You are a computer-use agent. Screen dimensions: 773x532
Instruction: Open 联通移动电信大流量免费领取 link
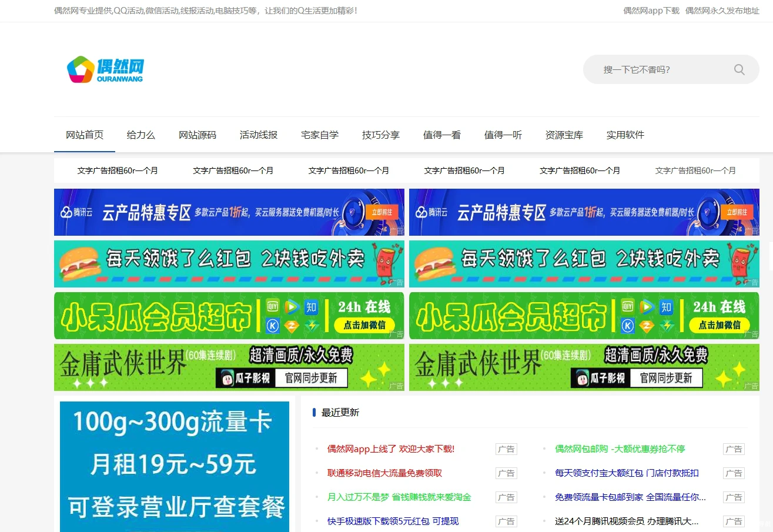tap(384, 473)
